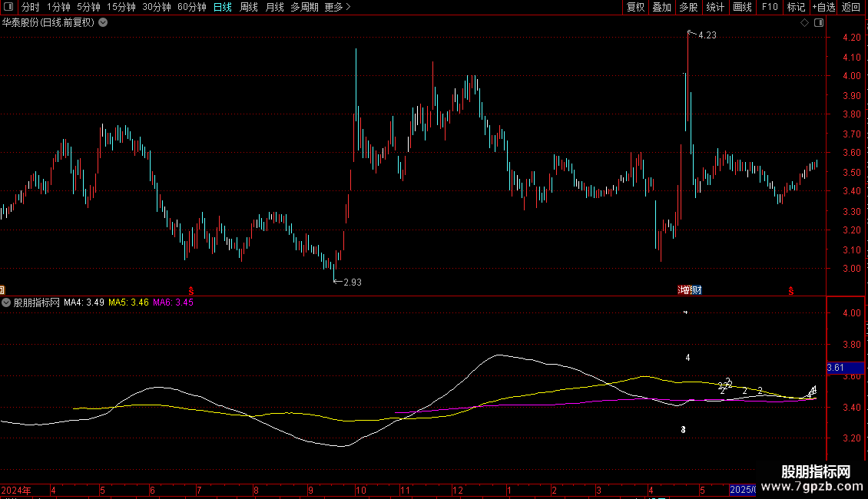
Task: Open the 画线 drawing tools
Action: [x=742, y=7]
